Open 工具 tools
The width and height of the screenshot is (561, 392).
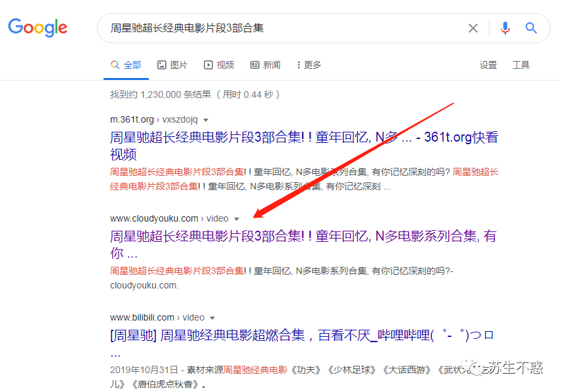pyautogui.click(x=521, y=65)
